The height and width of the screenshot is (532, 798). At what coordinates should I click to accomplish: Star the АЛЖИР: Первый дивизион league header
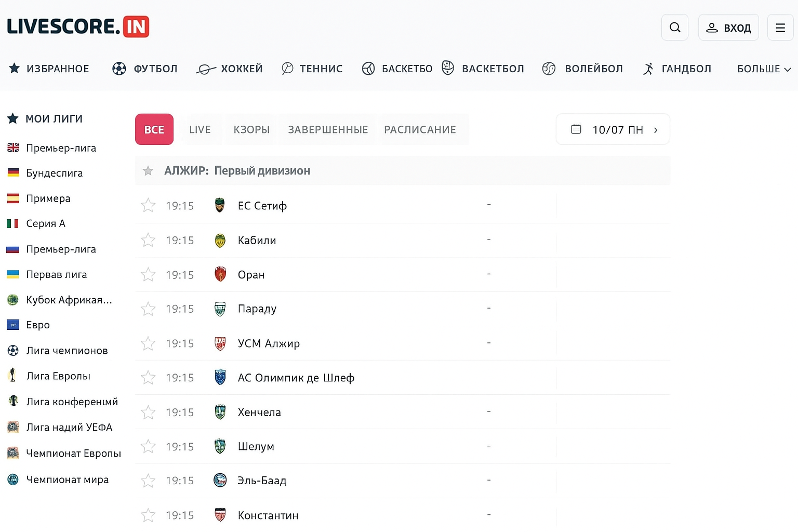point(148,170)
